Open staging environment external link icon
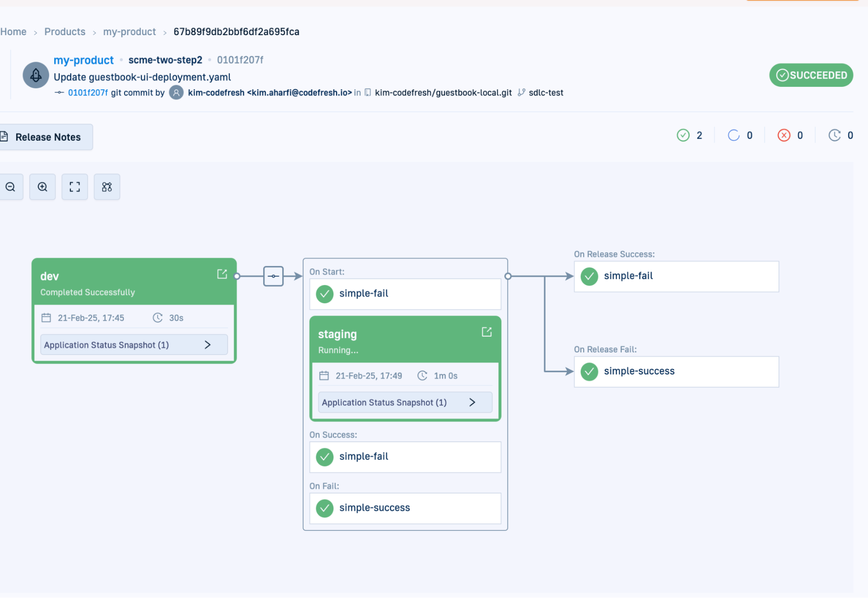This screenshot has width=868, height=598. click(486, 332)
